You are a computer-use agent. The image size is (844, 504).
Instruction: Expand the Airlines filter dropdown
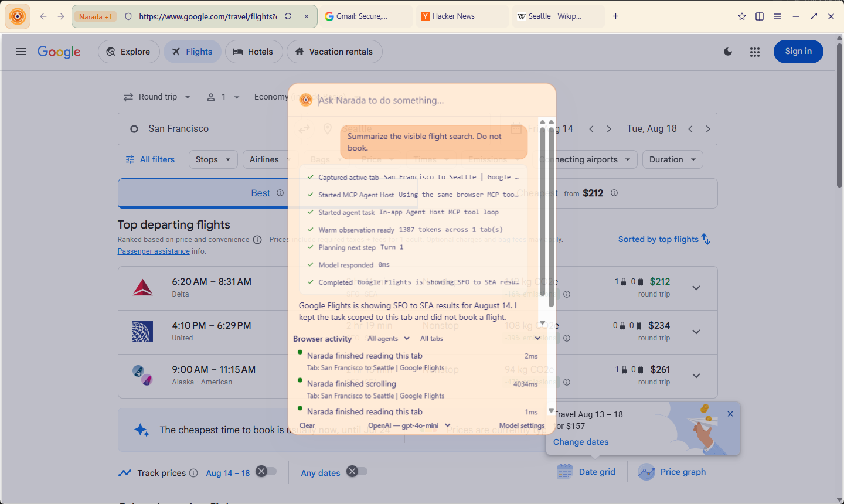pyautogui.click(x=267, y=159)
